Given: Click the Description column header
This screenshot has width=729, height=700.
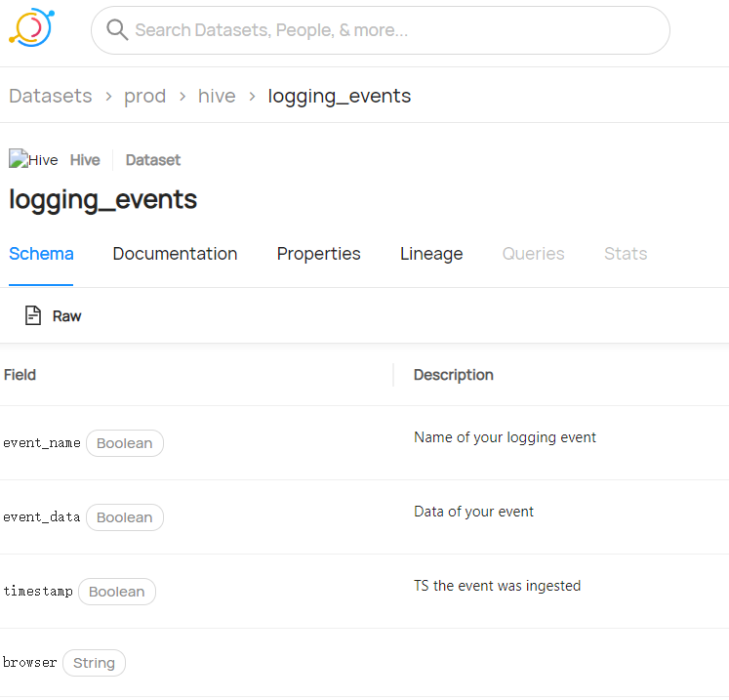Looking at the screenshot, I should tap(453, 375).
